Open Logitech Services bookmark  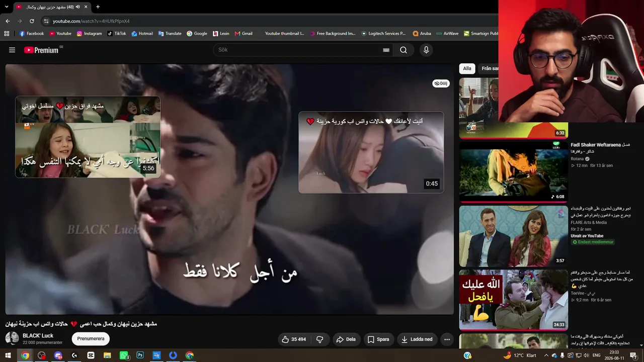tap(383, 34)
